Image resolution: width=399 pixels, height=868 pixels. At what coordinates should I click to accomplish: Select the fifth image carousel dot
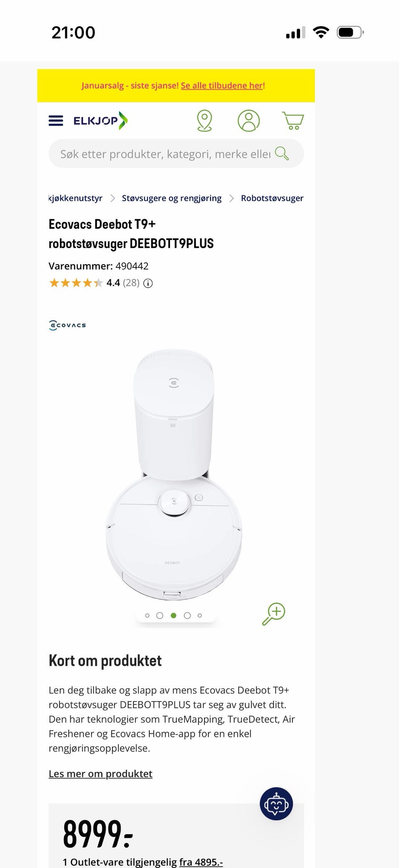[x=200, y=616]
